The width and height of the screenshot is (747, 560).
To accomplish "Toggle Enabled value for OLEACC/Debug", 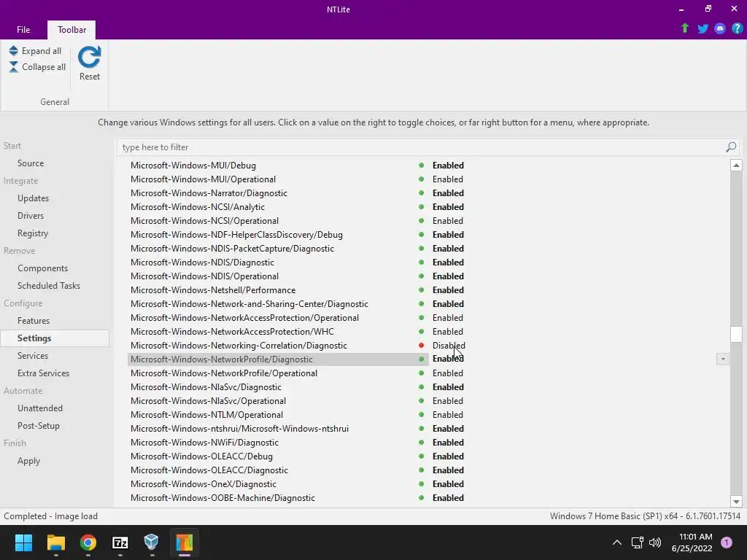I will (x=448, y=456).
